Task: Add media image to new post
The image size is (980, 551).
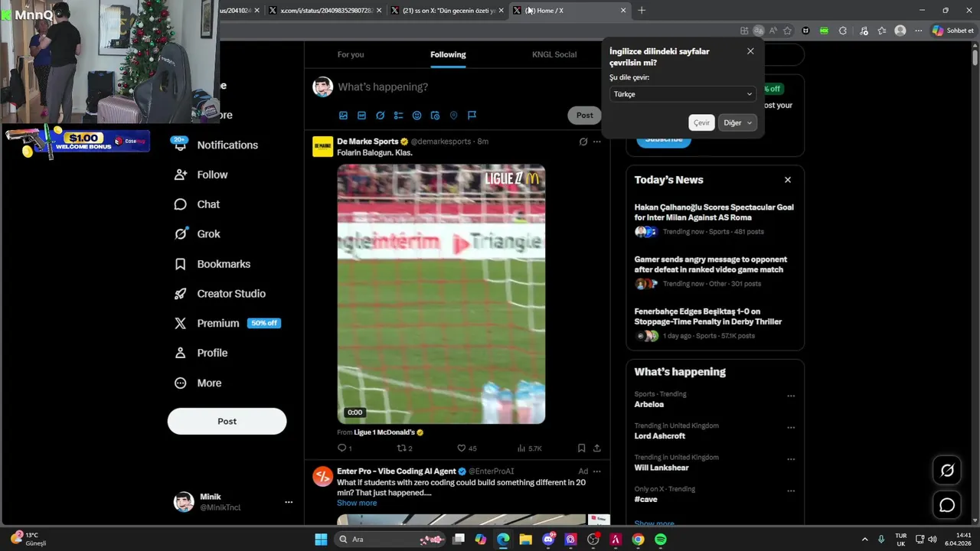Action: coord(343,116)
